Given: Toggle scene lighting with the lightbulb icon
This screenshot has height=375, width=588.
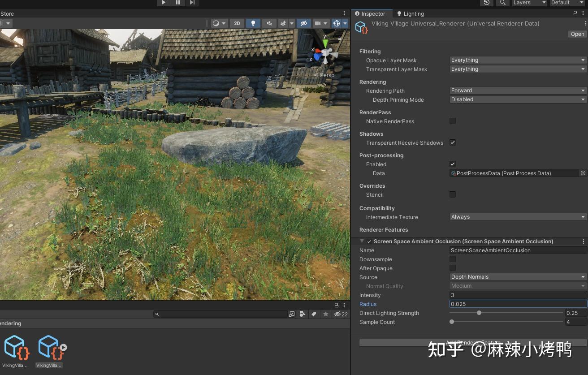Looking at the screenshot, I should click(253, 23).
